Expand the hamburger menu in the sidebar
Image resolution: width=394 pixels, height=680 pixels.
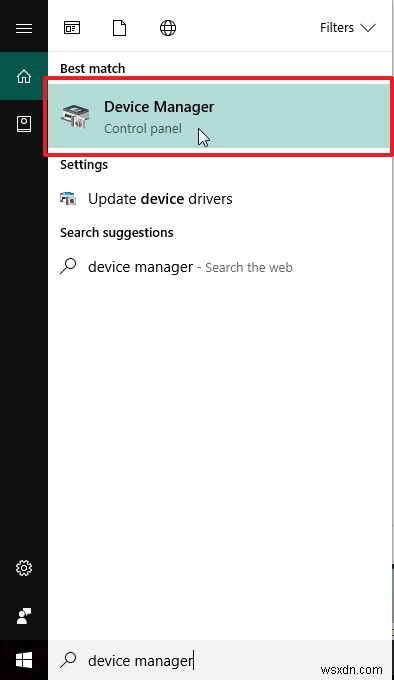[x=24, y=29]
